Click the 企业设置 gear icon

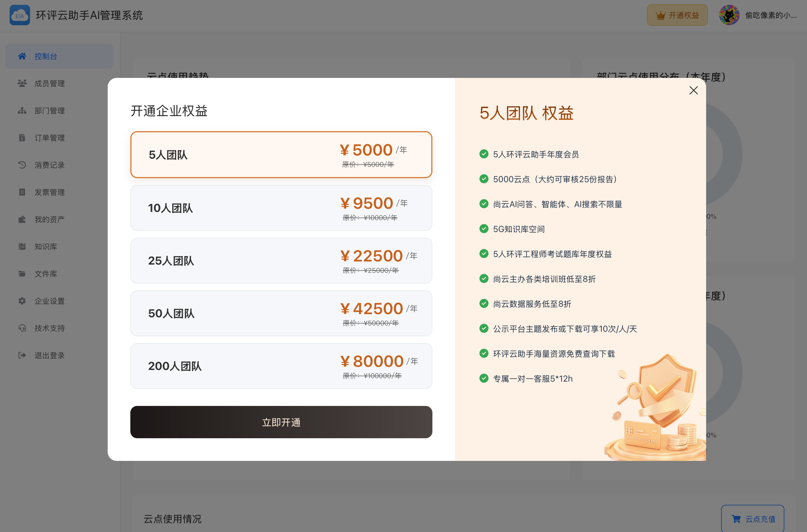(x=22, y=301)
